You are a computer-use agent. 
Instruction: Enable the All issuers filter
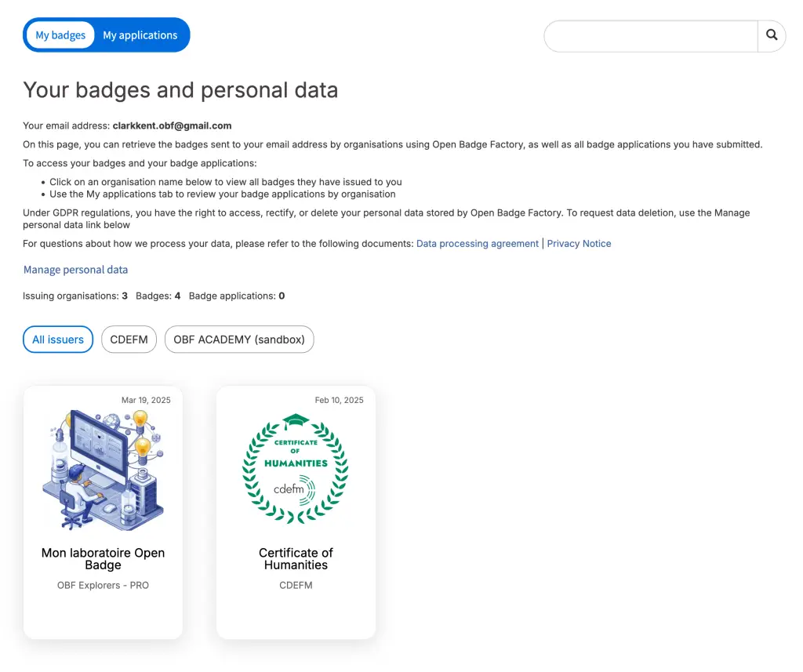click(x=58, y=339)
